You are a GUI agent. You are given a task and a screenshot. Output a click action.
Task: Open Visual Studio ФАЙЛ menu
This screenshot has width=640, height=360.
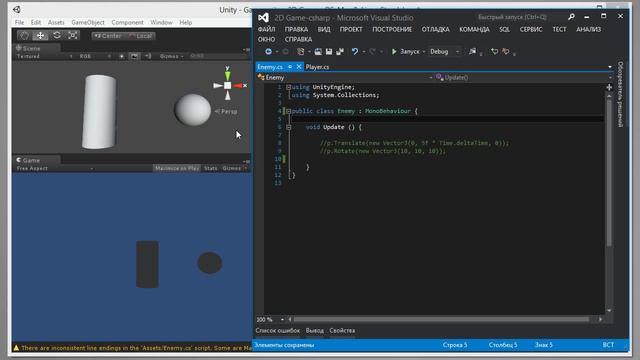pos(267,29)
